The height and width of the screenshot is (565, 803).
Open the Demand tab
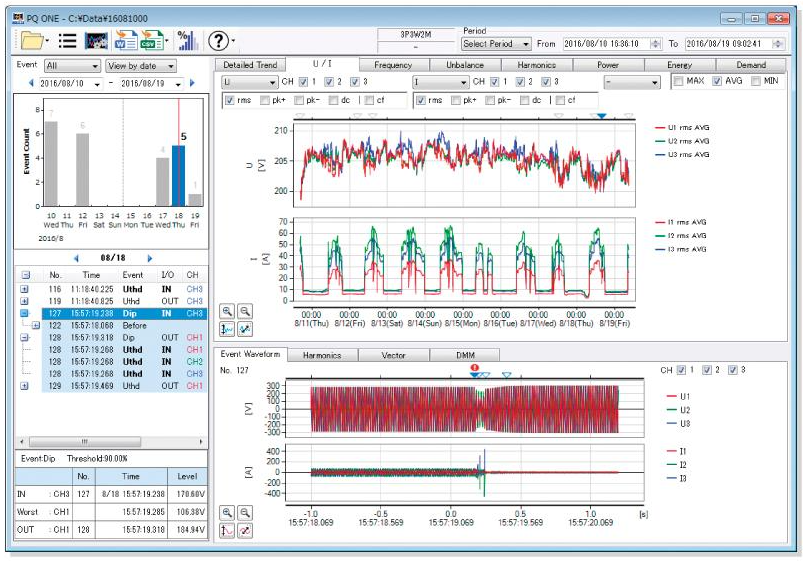(x=751, y=65)
